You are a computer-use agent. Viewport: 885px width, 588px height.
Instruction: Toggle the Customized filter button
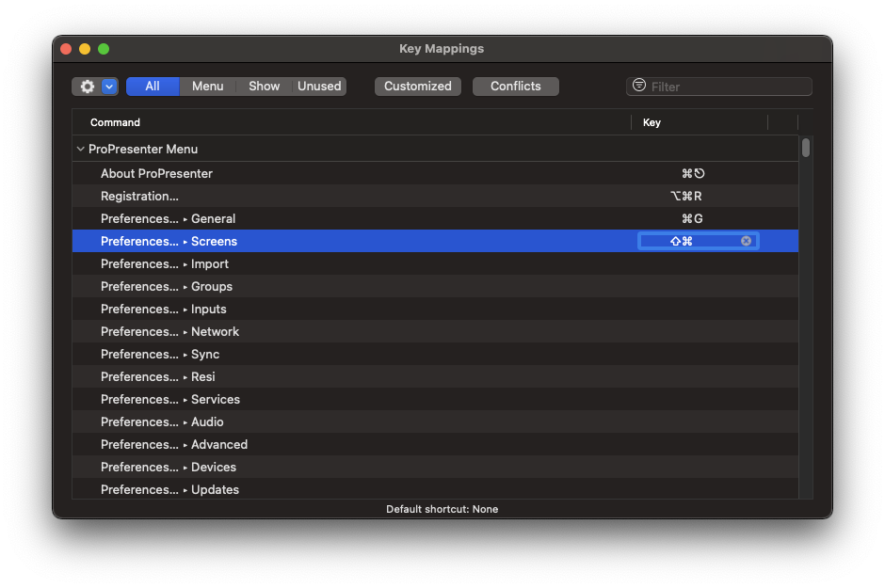pos(418,87)
